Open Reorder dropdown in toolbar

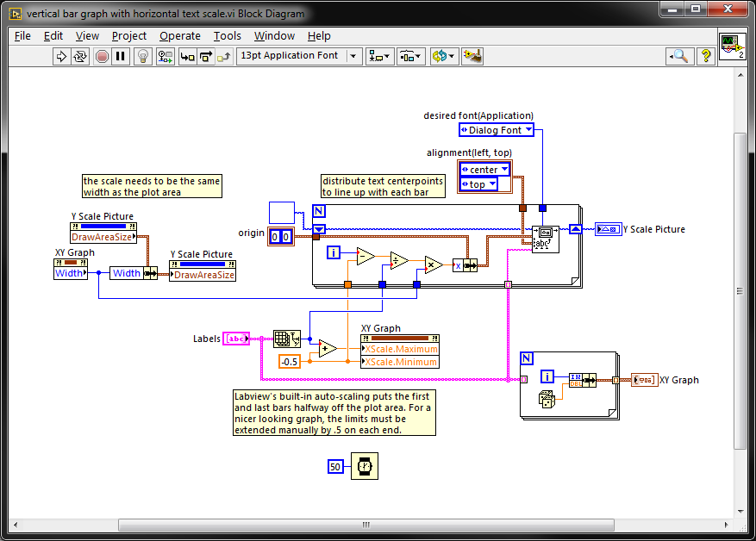tap(444, 56)
